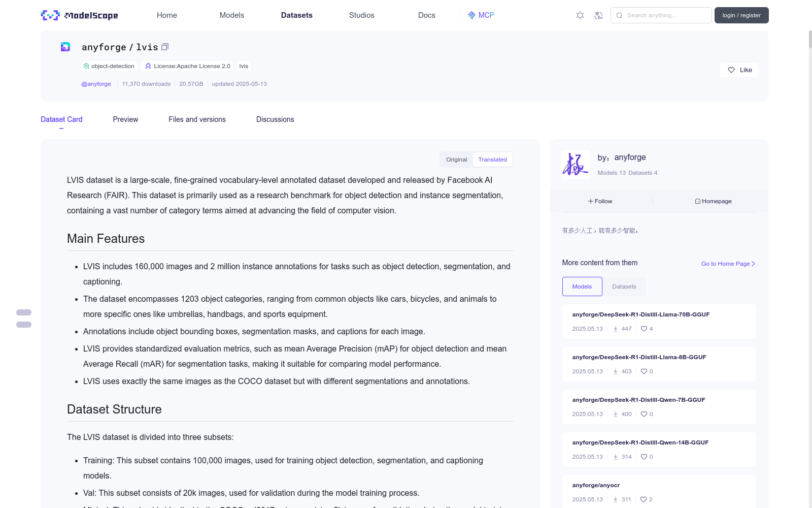812x508 pixels.
Task: Open the anyforge calligraphy avatar
Action: pos(576,164)
